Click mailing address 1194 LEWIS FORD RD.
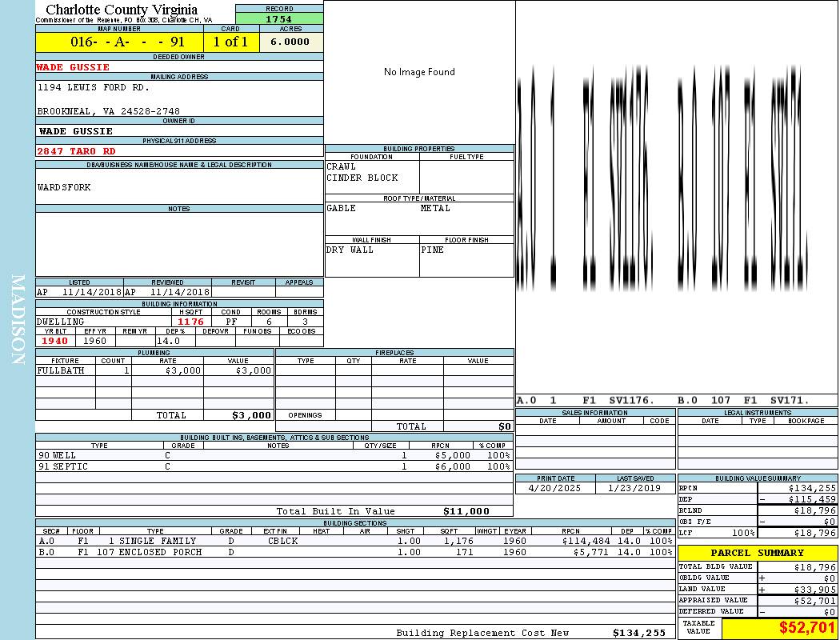The height and width of the screenshot is (640, 840). 94,86
